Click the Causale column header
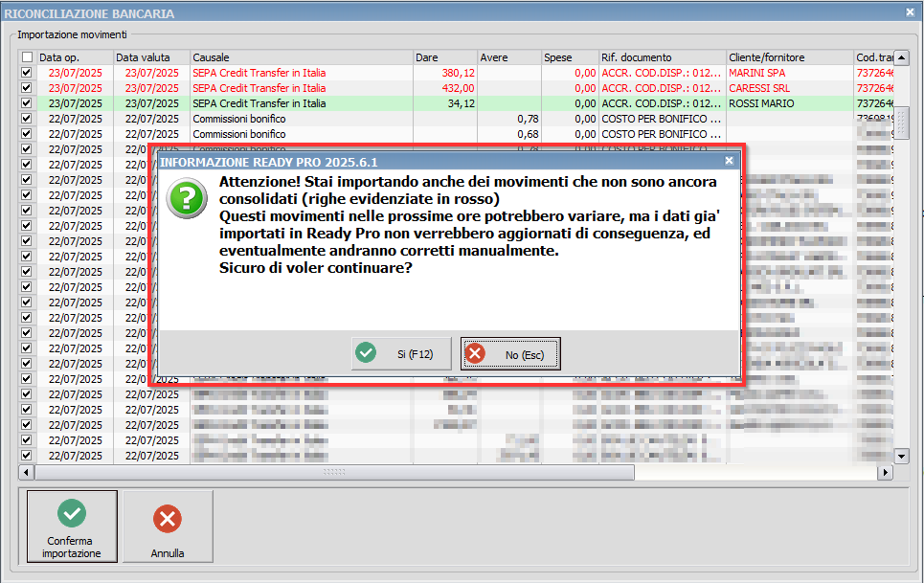This screenshot has width=924, height=583. (x=302, y=57)
